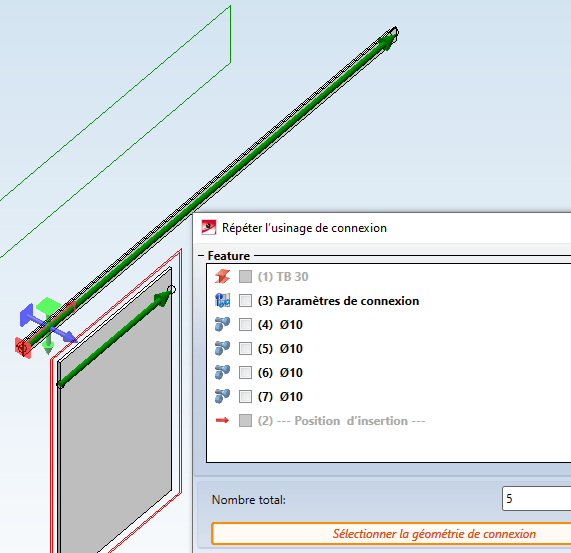571x553 pixels.
Task: Check the box for (3) Paramètres de connexion
Action: pos(245,301)
